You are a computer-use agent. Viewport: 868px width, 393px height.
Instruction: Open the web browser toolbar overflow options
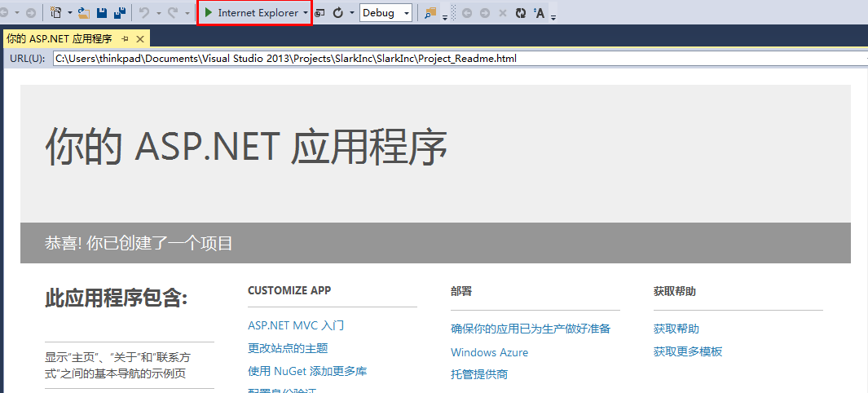(x=553, y=16)
